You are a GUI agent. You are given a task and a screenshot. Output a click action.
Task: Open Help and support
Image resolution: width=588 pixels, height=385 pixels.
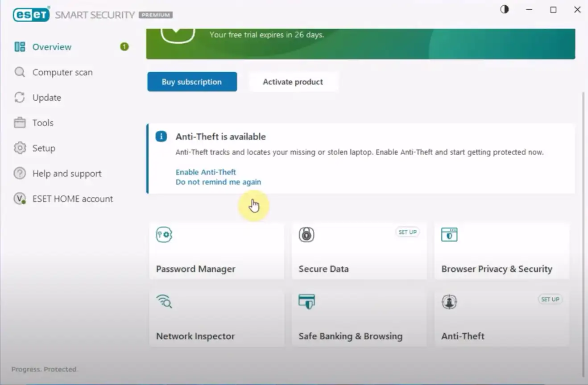(x=67, y=174)
